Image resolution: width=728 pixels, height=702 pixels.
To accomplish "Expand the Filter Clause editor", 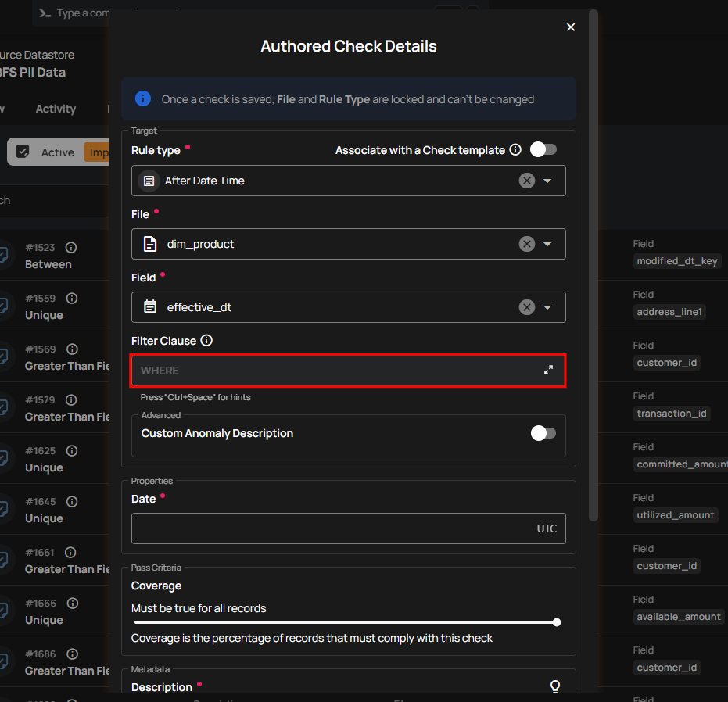I will pyautogui.click(x=549, y=370).
